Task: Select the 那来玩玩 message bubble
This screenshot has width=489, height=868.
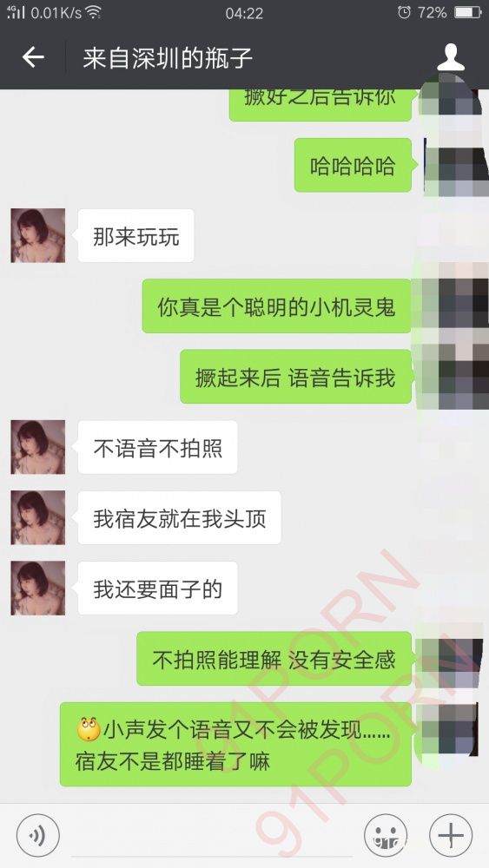Action: (x=135, y=236)
